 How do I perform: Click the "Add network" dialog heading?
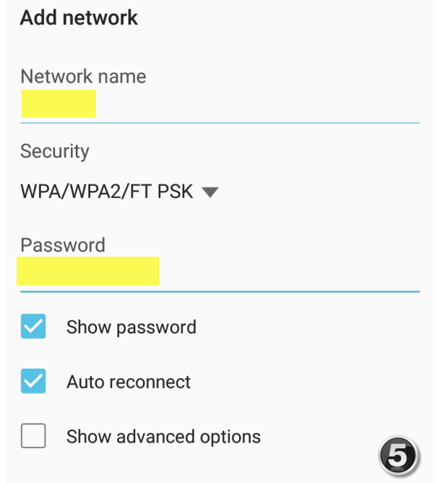tap(79, 17)
